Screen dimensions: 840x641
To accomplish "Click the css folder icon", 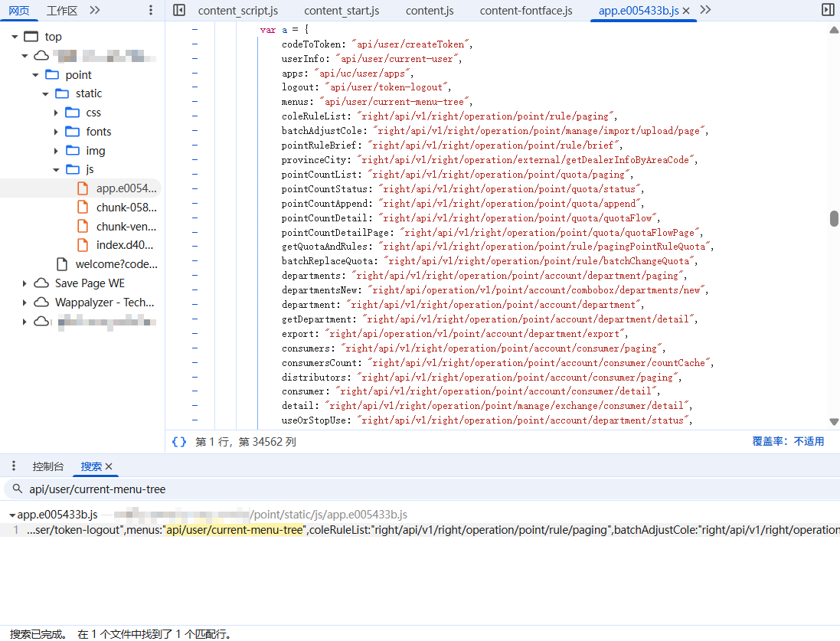I will tap(72, 113).
